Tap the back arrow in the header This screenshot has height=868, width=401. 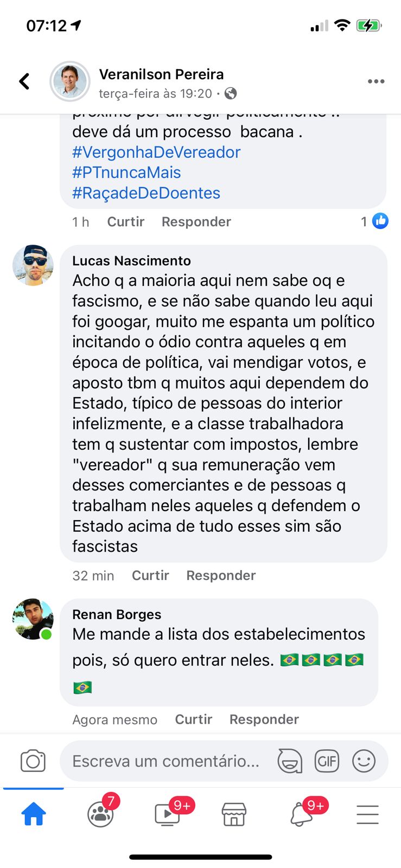[24, 81]
